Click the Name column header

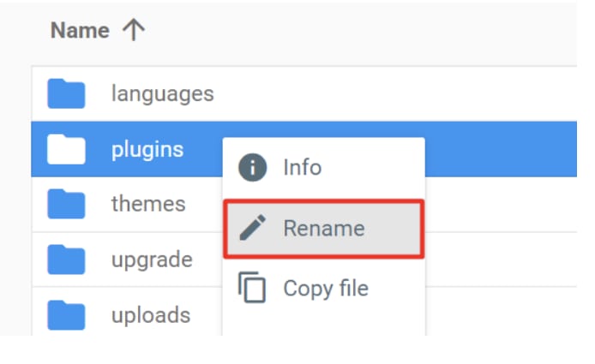[80, 31]
